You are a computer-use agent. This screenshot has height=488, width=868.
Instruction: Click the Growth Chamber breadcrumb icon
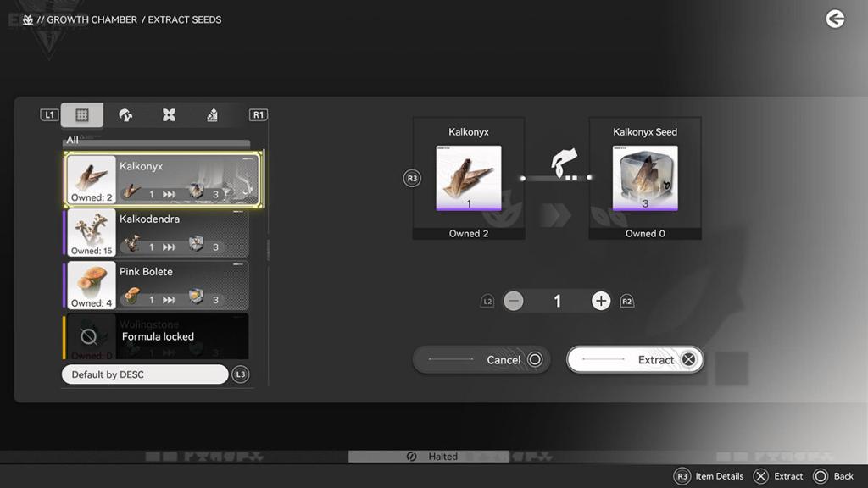pyautogui.click(x=28, y=19)
